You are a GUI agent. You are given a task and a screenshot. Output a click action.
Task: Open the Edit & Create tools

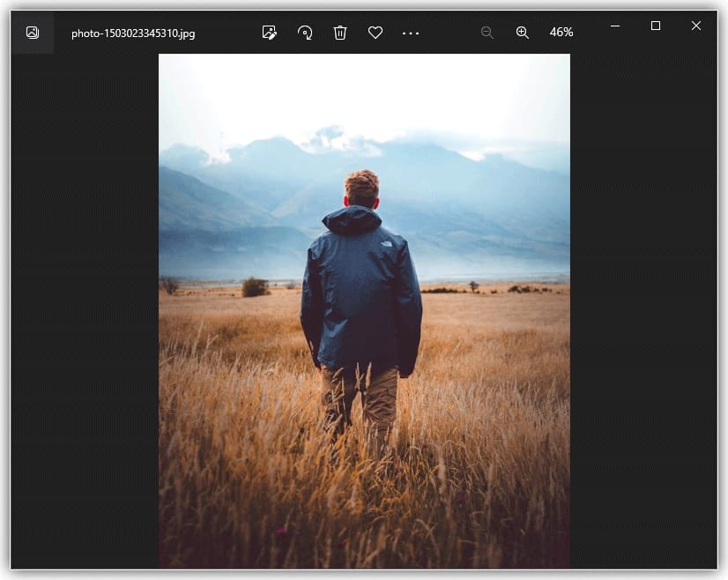(x=270, y=33)
